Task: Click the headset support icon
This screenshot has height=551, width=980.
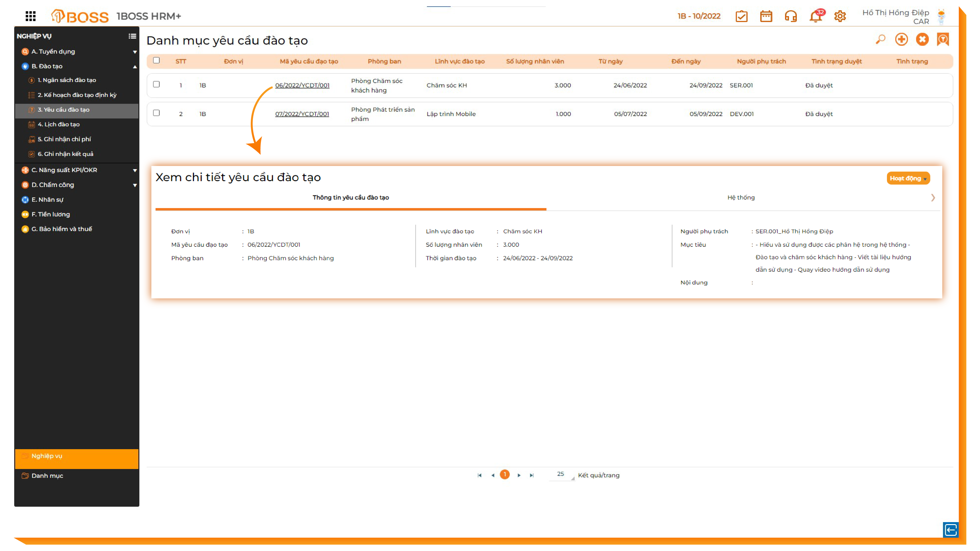Action: tap(791, 16)
